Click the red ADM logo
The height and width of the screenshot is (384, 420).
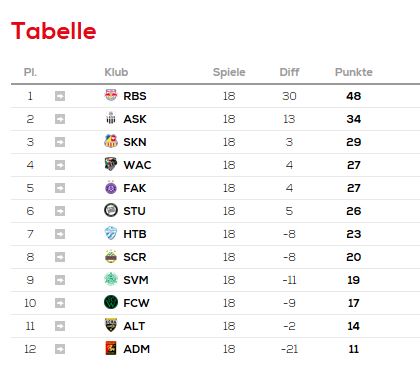tap(111, 348)
